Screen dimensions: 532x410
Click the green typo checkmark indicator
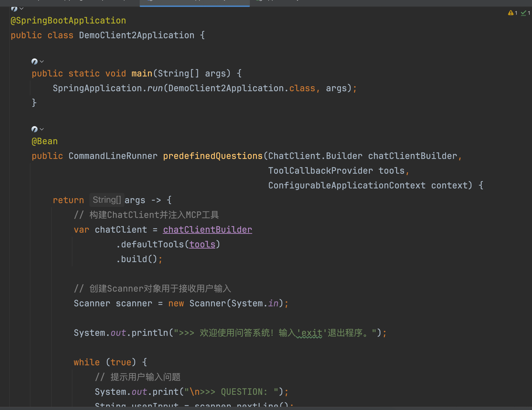pyautogui.click(x=523, y=13)
